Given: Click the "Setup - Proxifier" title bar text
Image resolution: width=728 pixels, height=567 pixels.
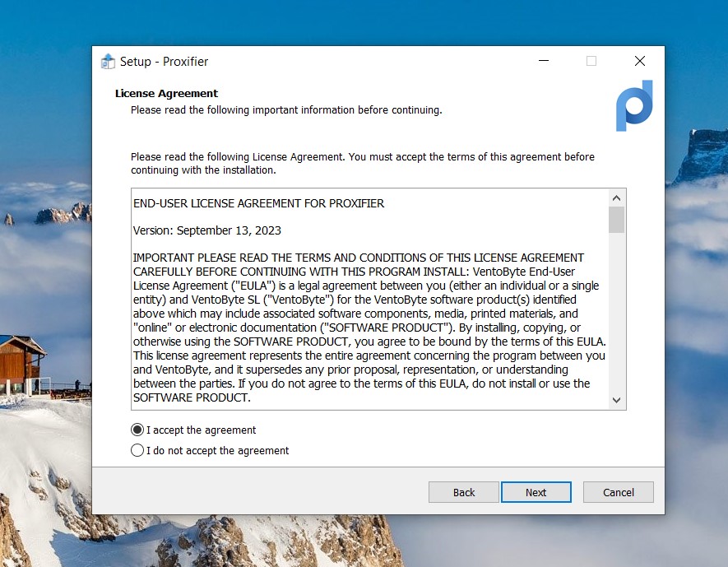Looking at the screenshot, I should [x=164, y=62].
